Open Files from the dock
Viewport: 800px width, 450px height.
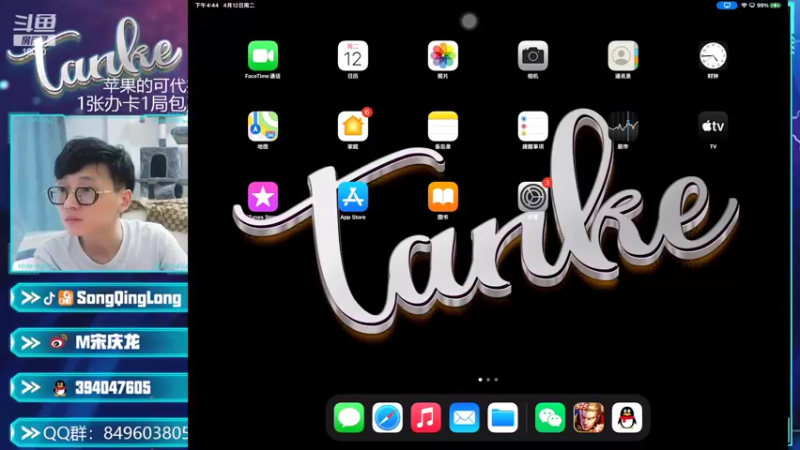pos(503,417)
